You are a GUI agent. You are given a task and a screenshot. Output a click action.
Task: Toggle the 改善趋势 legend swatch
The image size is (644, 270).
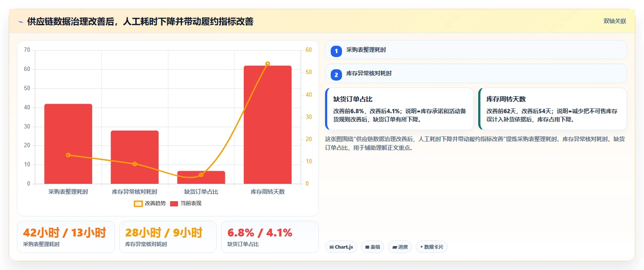138,203
